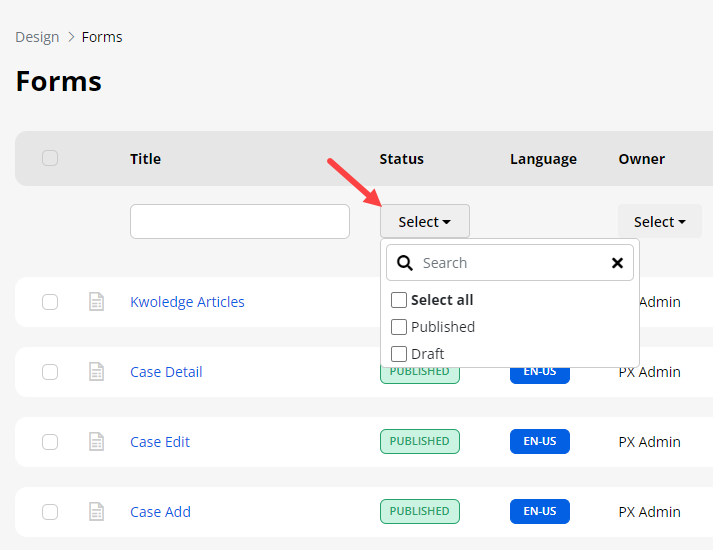The width and height of the screenshot is (713, 550).
Task: Click the document icon beside Case Edit
Action: (x=96, y=442)
